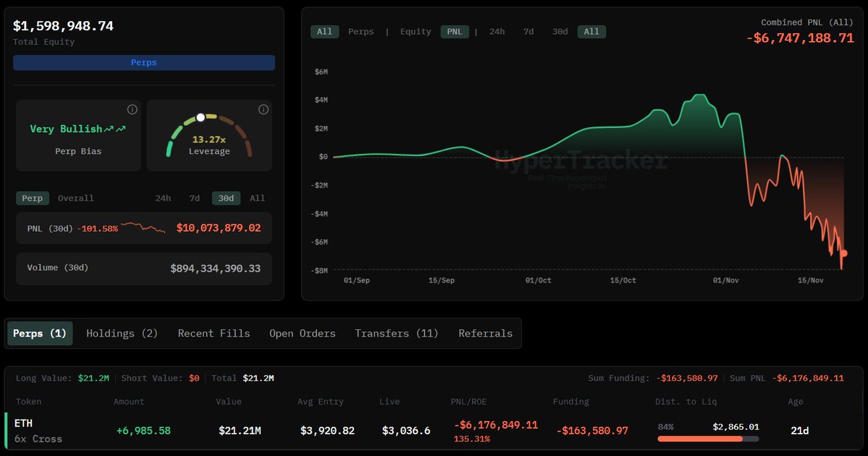Screen dimensions: 868x456
Task: Open the Holdings (2) tab
Action: point(122,334)
